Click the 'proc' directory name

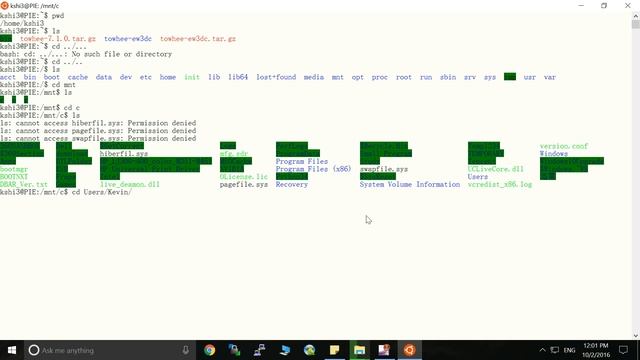coord(380,77)
